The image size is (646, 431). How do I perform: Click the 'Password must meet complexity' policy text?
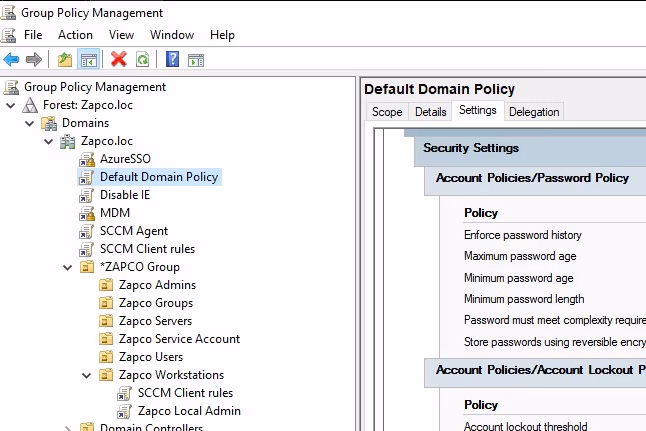(x=555, y=321)
